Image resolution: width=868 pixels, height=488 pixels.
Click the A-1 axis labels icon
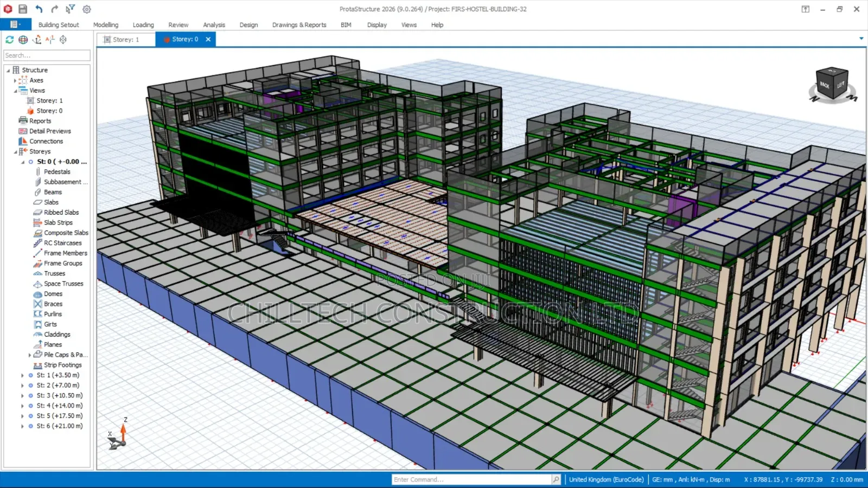pyautogui.click(x=50, y=40)
